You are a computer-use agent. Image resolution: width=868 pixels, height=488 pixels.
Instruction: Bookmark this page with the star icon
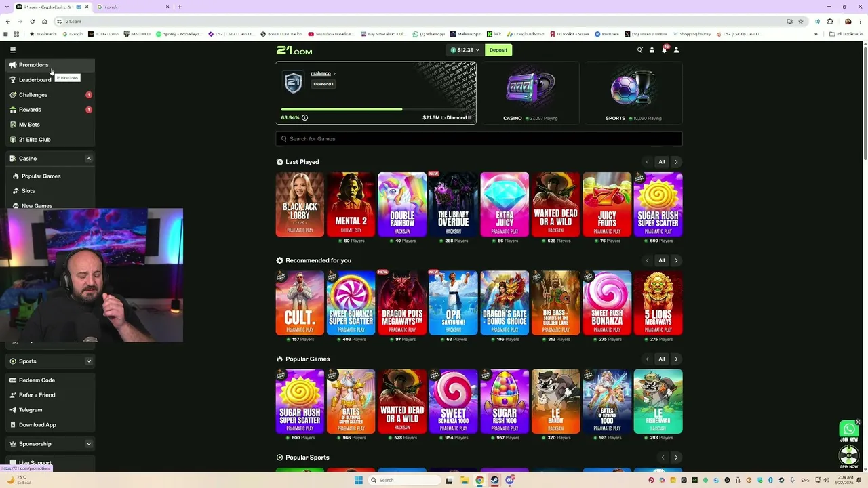click(800, 21)
